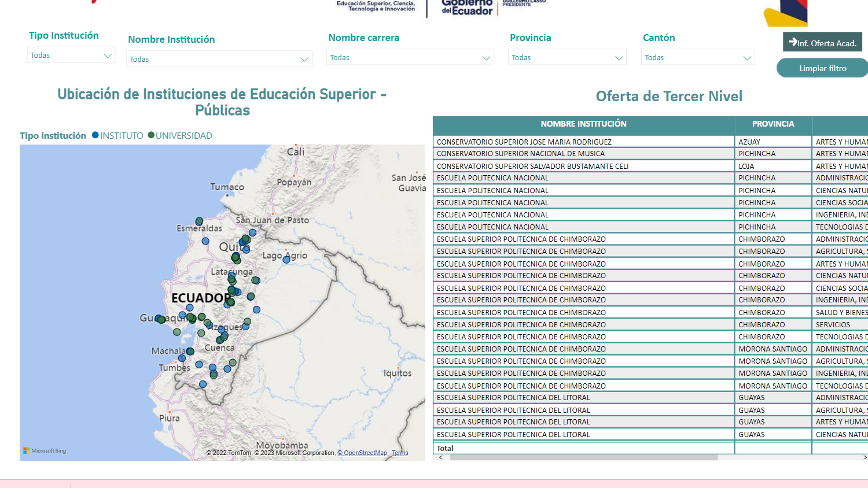This screenshot has width=868, height=488.
Task: Open the Tipo Institución dropdown
Action: coord(71,56)
